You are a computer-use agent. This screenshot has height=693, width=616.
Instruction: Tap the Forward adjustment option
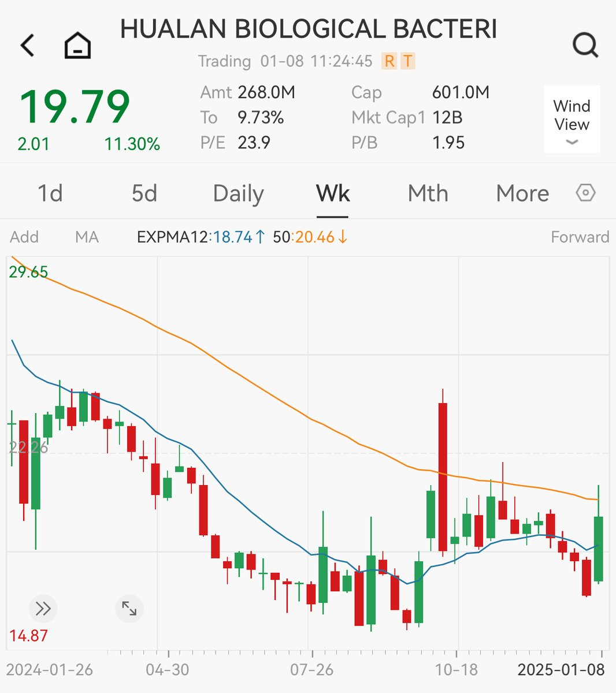(580, 237)
